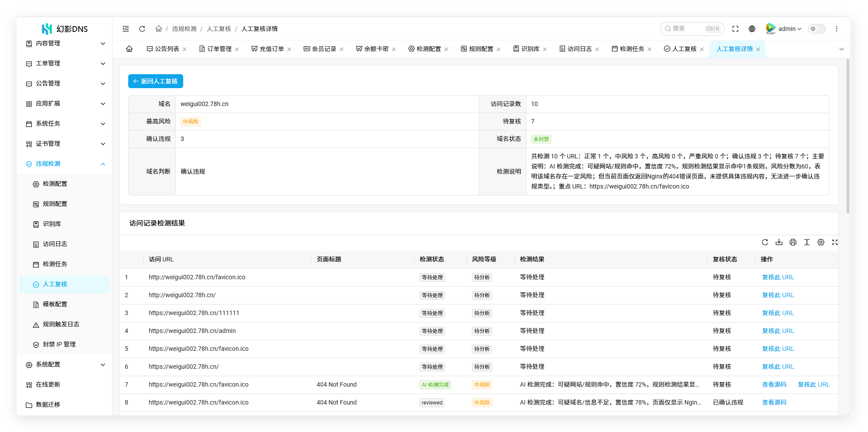This screenshot has height=432, width=868.
Task: Open the admin user dropdown
Action: (784, 29)
